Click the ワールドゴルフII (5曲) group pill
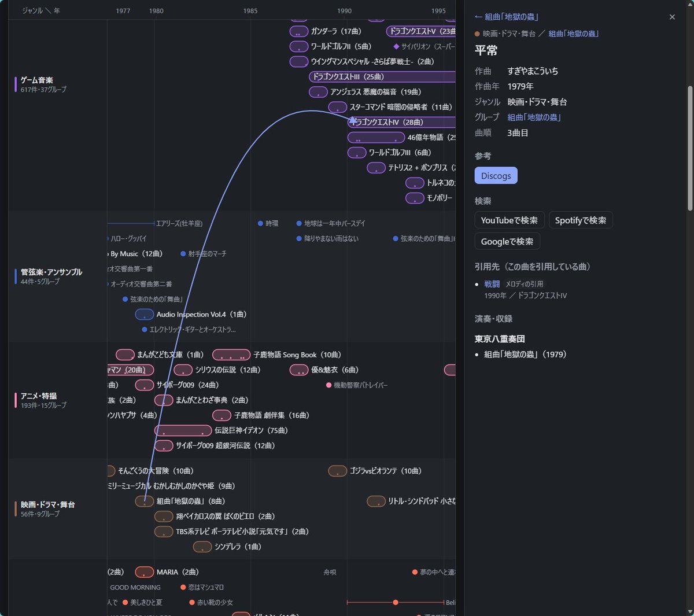 click(299, 46)
